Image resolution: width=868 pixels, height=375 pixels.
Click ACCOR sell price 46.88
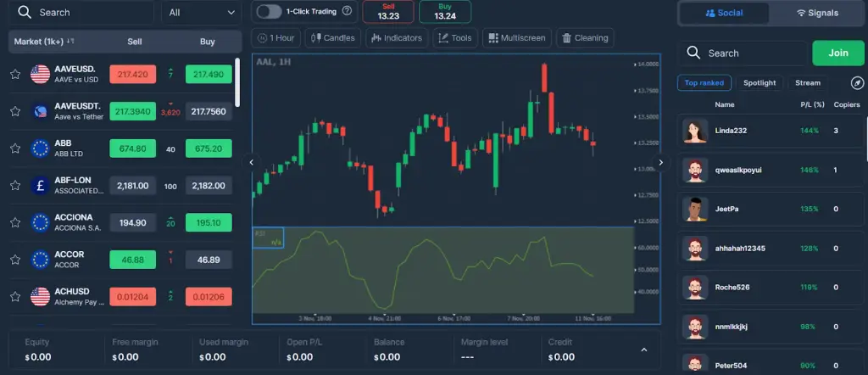coord(133,260)
